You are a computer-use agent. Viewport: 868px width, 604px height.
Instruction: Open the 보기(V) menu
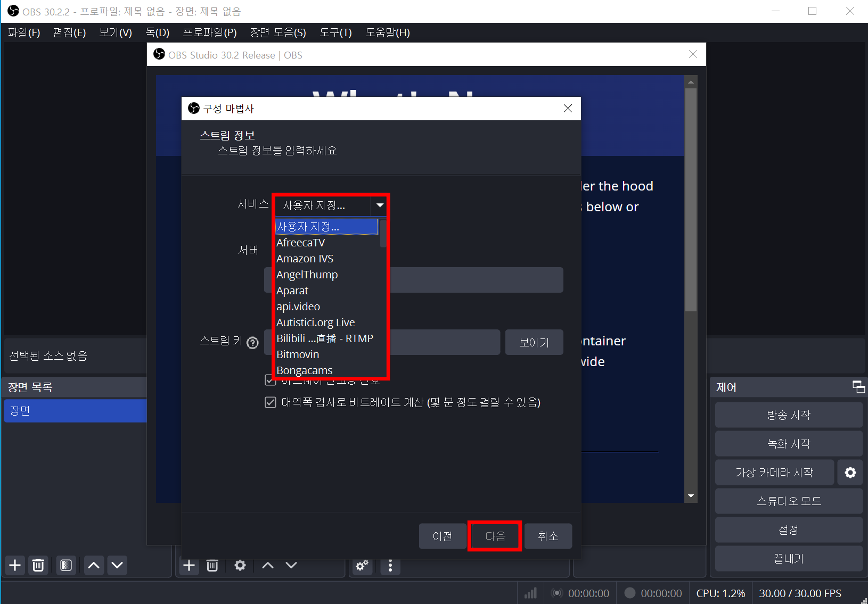click(x=116, y=32)
